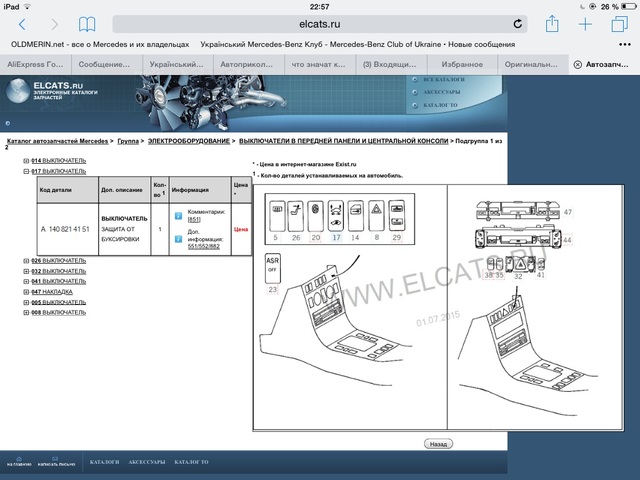This screenshot has width=640, height=480.
Task: Reload the elcats.ru page
Action: click(518, 24)
